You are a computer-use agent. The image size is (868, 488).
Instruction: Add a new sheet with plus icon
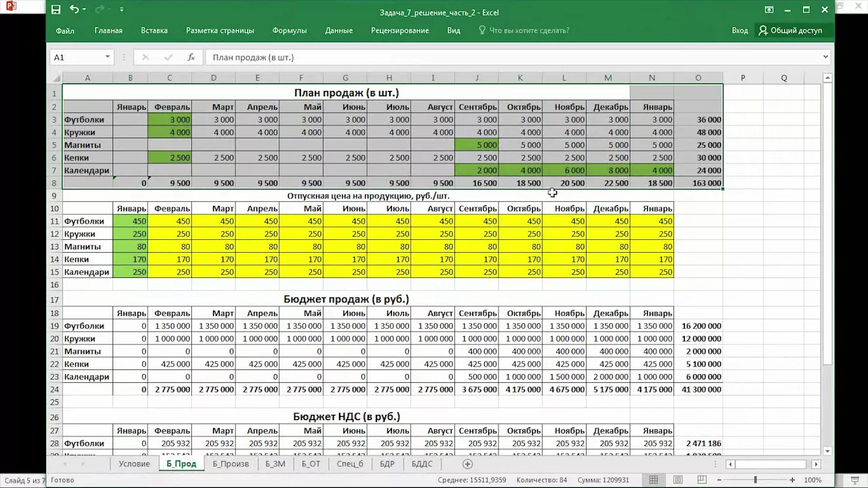(467, 464)
